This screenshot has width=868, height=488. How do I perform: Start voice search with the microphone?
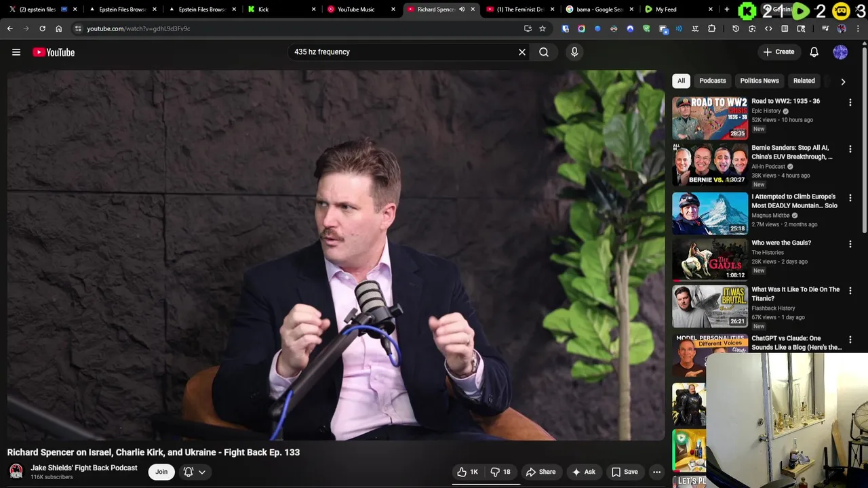coord(574,52)
